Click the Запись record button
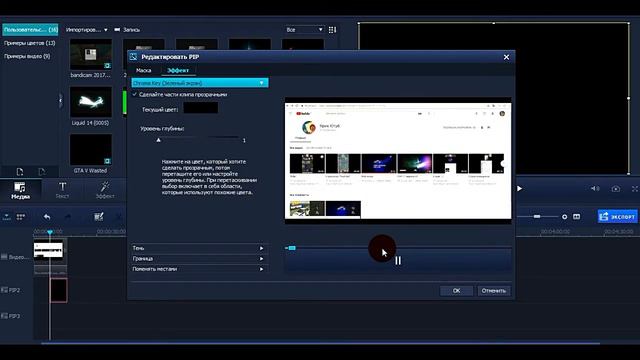This screenshot has height=360, width=640. 127,30
